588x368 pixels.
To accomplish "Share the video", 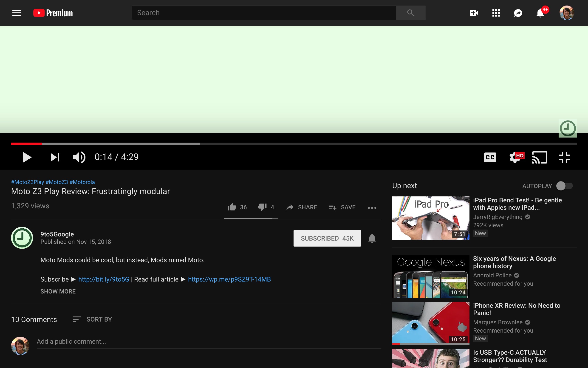I will click(x=302, y=207).
